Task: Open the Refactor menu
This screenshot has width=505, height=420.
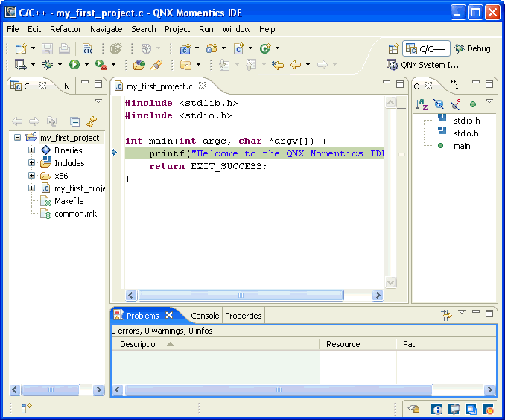Action: [66, 29]
